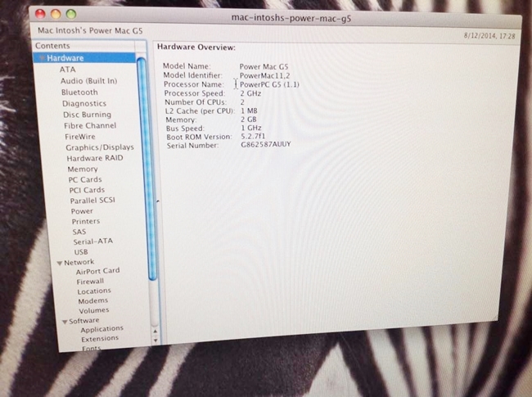Open AirPort Card under Network
The width and height of the screenshot is (532, 397).
click(x=97, y=271)
